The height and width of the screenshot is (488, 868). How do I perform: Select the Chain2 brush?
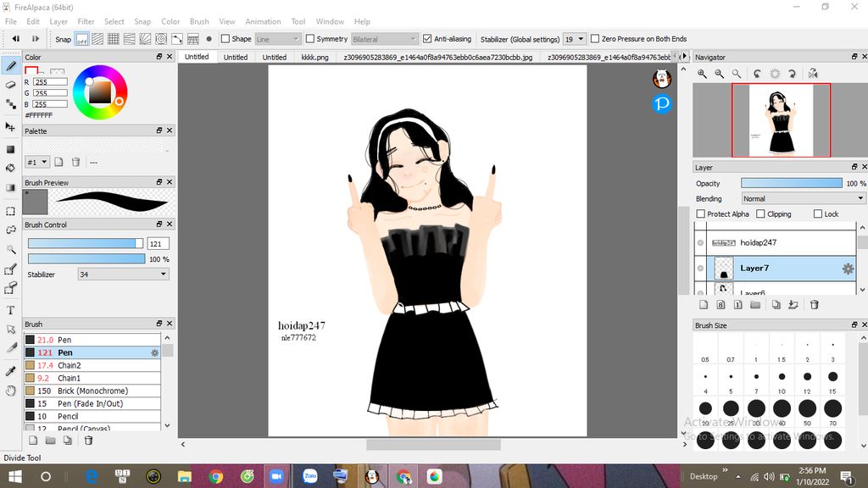coord(92,365)
